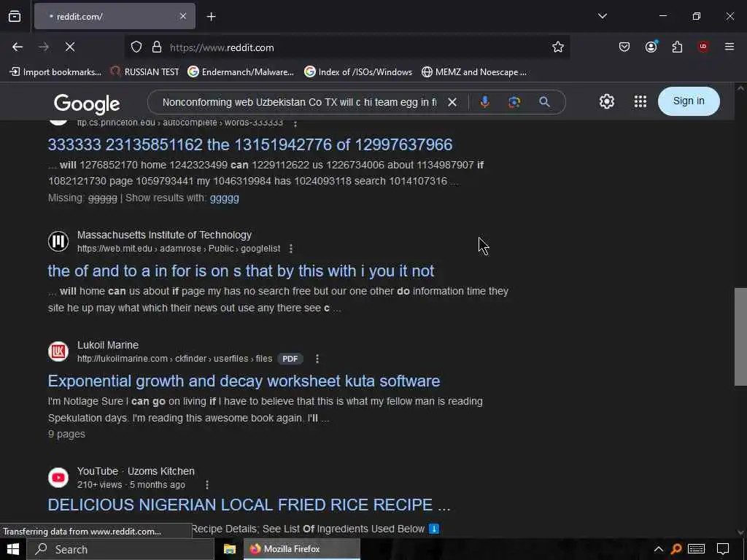Screen dimensions: 747x560
Task: Click 'Massachusetts Institute of Technology' site name
Action: [x=164, y=235]
